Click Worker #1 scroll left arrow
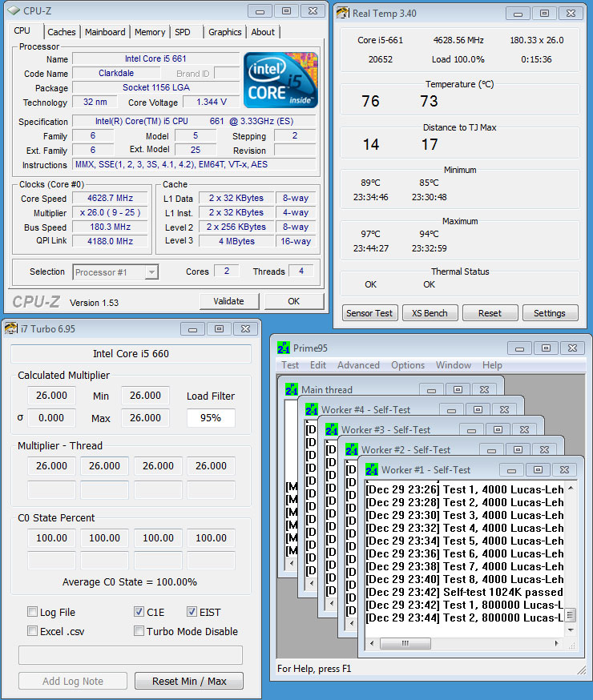 (x=372, y=643)
